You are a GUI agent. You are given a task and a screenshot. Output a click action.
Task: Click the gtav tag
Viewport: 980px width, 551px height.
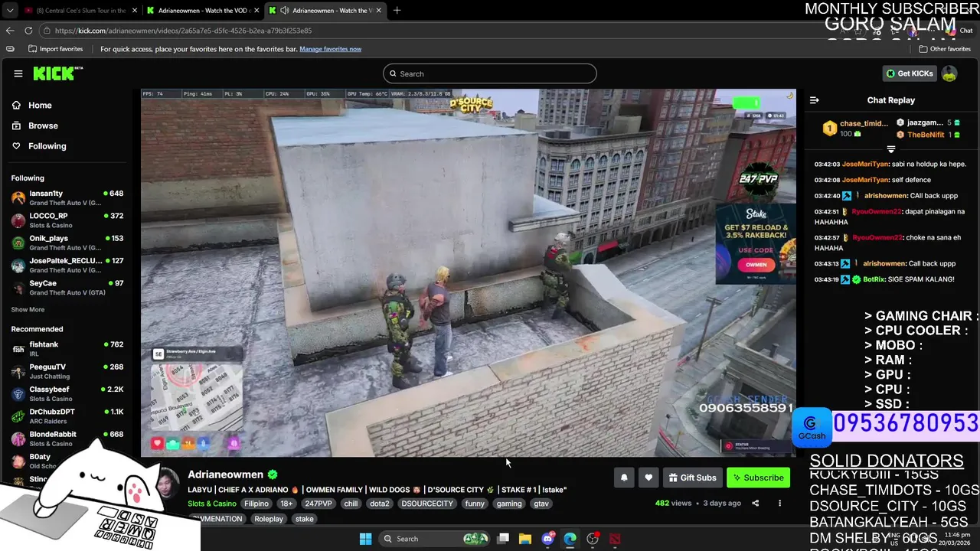click(x=541, y=504)
